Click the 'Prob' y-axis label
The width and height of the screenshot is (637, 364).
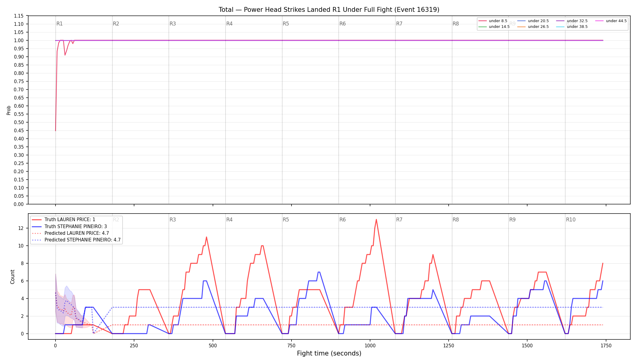tap(9, 110)
